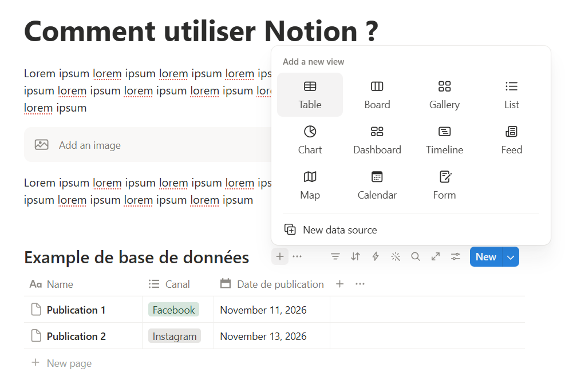Click the page title Comment utiliser Notion

(201, 31)
